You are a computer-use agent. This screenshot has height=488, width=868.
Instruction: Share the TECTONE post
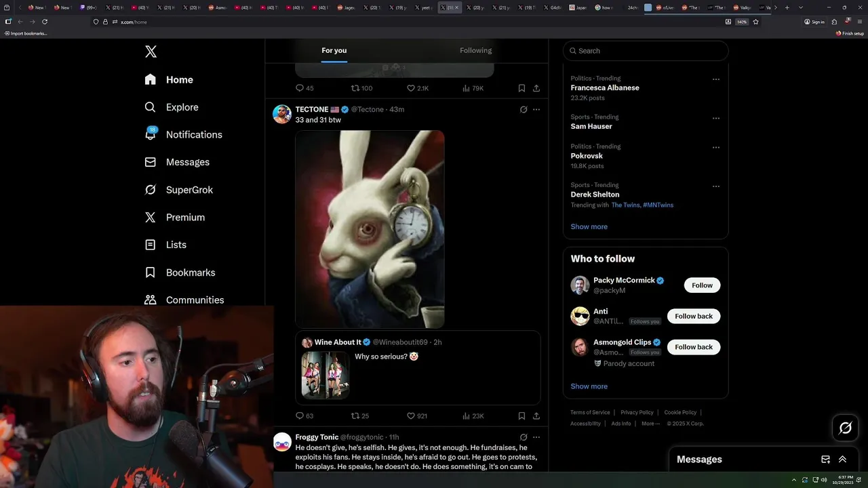(x=536, y=416)
